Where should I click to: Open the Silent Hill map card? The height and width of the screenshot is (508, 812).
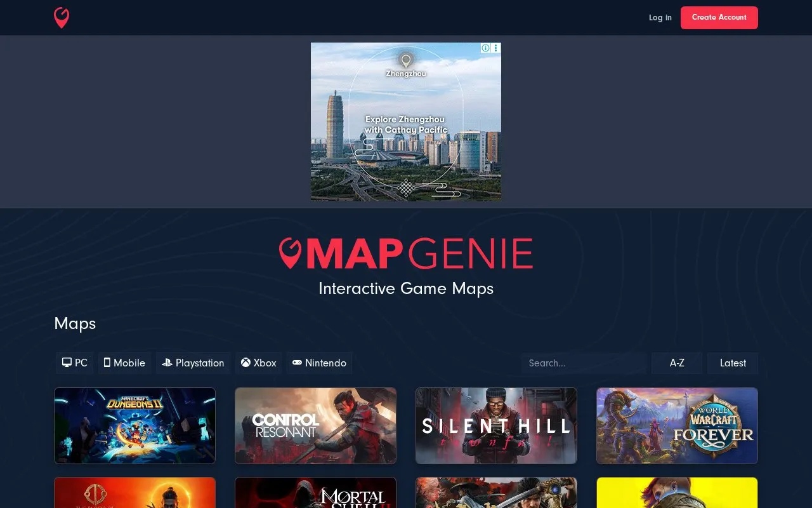(496, 425)
